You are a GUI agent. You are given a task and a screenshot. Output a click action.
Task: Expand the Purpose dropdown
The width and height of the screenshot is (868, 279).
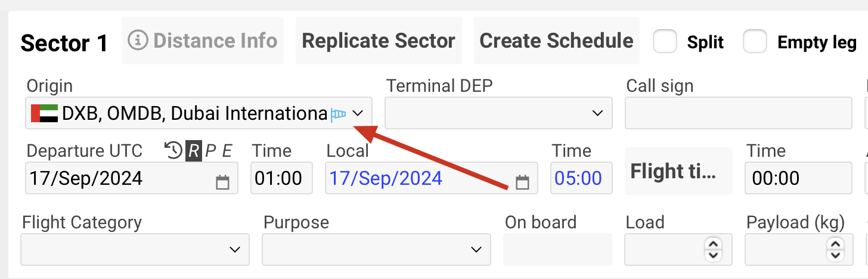point(476,249)
